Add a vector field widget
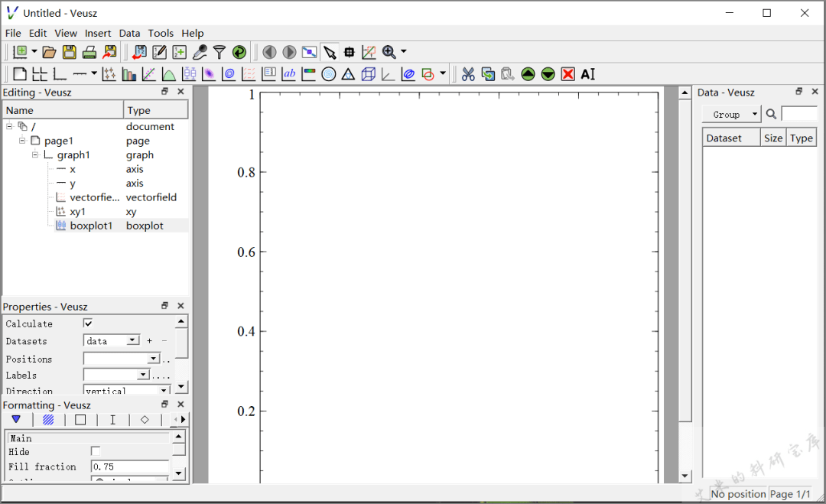The image size is (826, 504). (x=249, y=74)
